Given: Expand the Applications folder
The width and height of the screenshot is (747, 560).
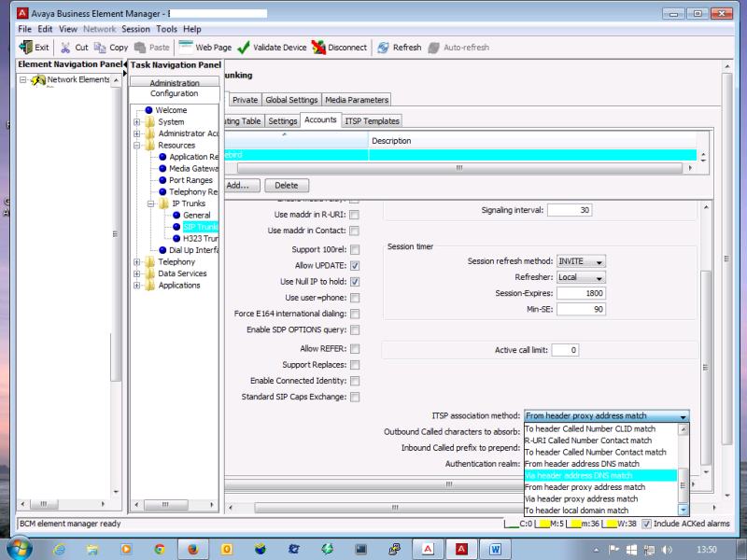Looking at the screenshot, I should [136, 286].
